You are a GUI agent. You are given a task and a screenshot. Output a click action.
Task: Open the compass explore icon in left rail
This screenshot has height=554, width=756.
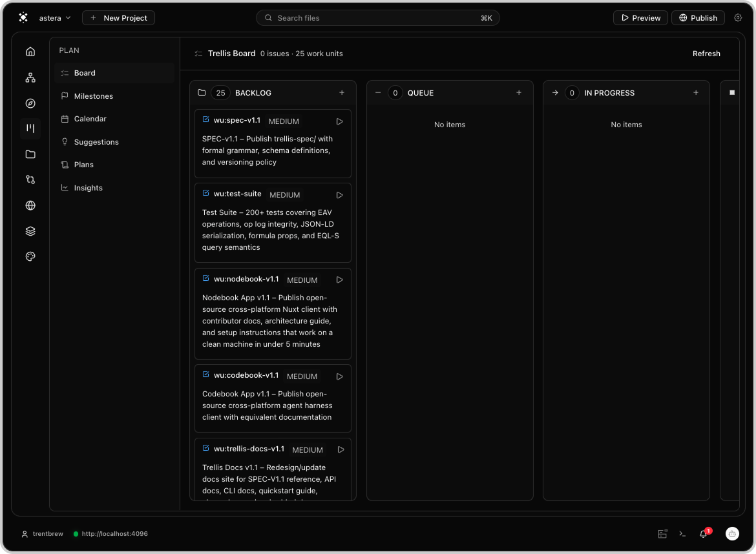point(30,103)
